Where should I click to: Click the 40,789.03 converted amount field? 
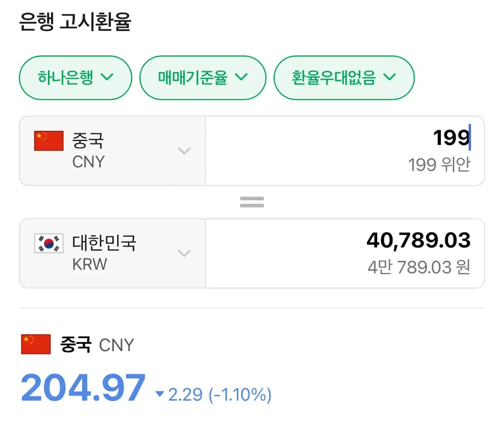coord(418,240)
